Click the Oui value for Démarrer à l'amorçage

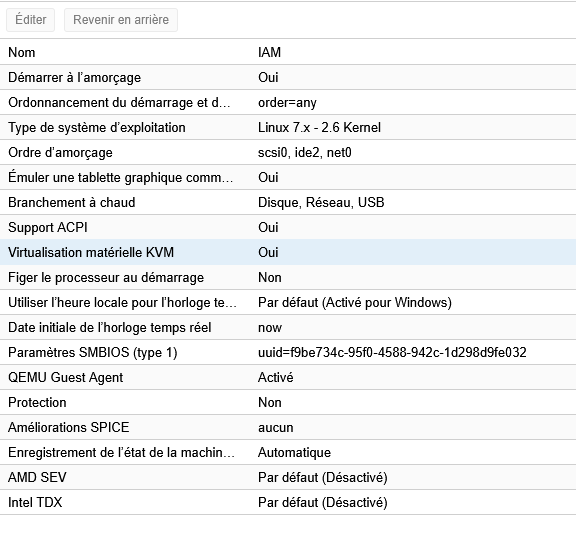click(x=268, y=78)
